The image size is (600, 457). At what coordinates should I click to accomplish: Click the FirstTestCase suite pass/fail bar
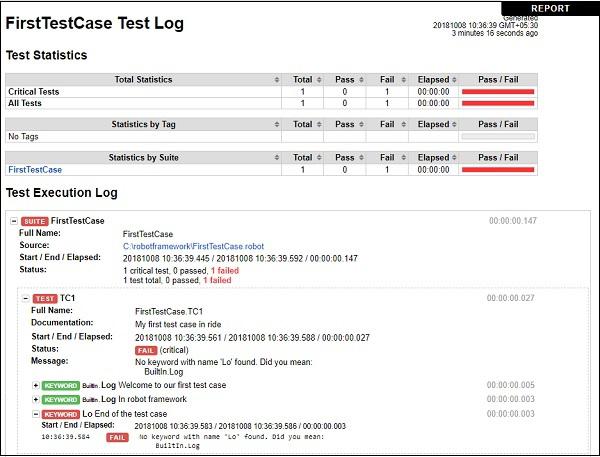[x=498, y=170]
